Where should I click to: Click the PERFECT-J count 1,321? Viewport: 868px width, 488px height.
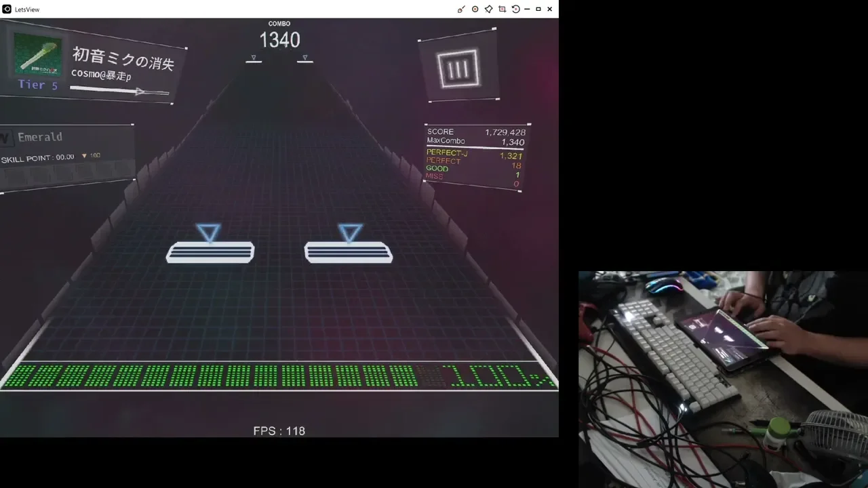pos(511,156)
